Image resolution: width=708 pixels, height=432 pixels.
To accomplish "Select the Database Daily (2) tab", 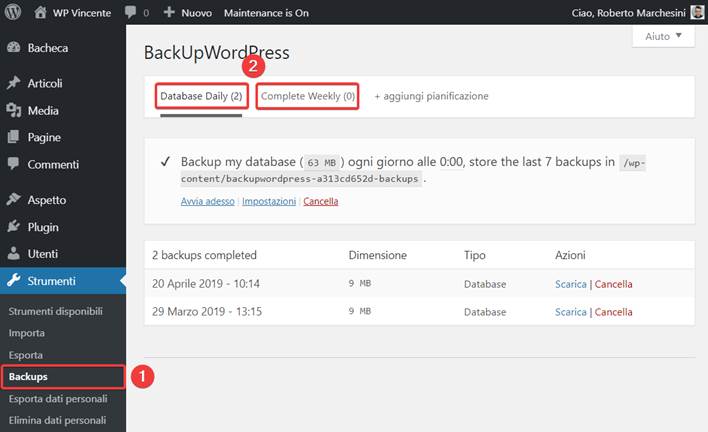I will 201,96.
